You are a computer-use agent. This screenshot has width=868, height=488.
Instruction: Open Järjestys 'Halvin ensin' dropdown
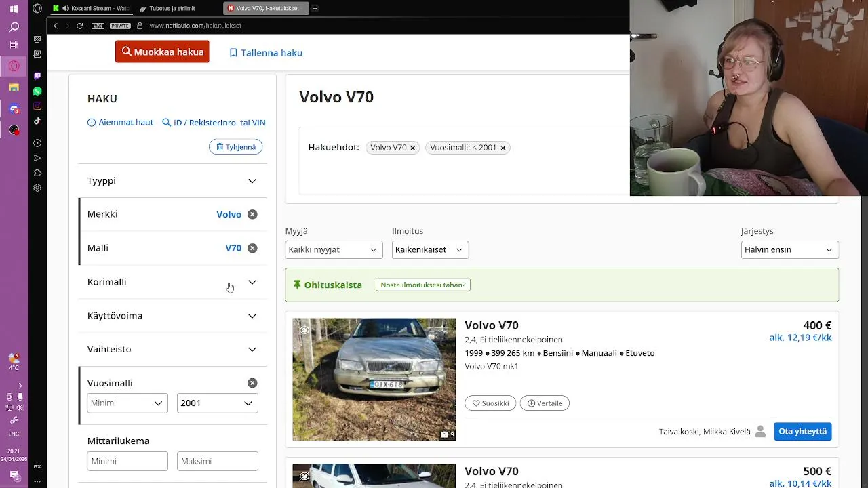point(790,249)
